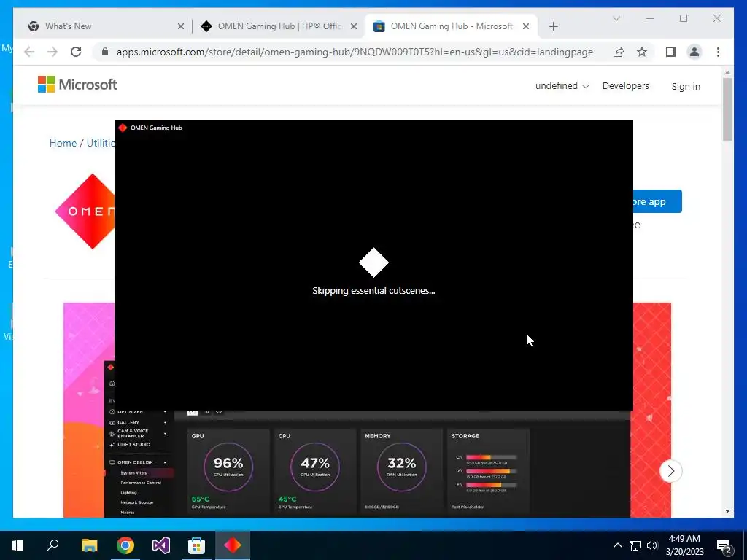
Task: Click the CPU 47% utilization card
Action: point(314,472)
